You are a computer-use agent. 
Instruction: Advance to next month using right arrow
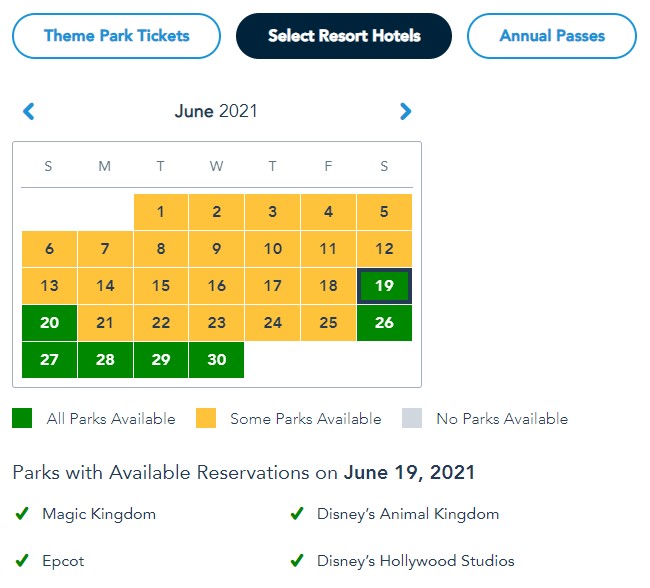(x=405, y=111)
